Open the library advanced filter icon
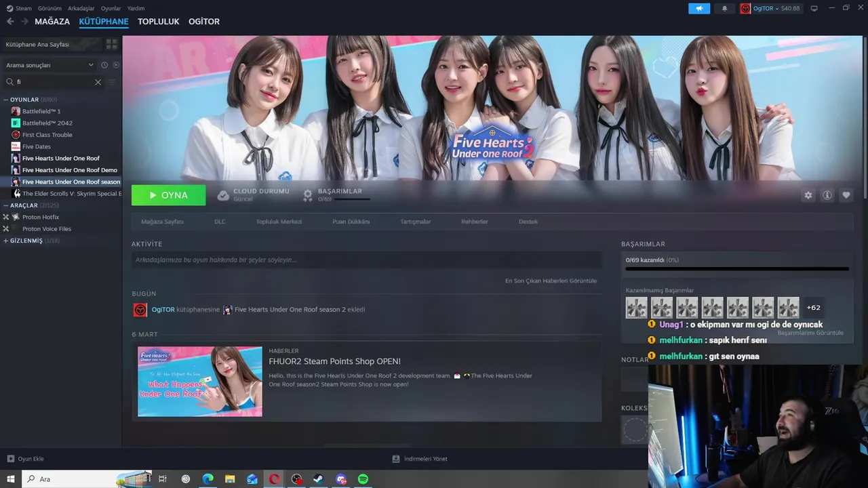The width and height of the screenshot is (868, 488). (x=112, y=82)
